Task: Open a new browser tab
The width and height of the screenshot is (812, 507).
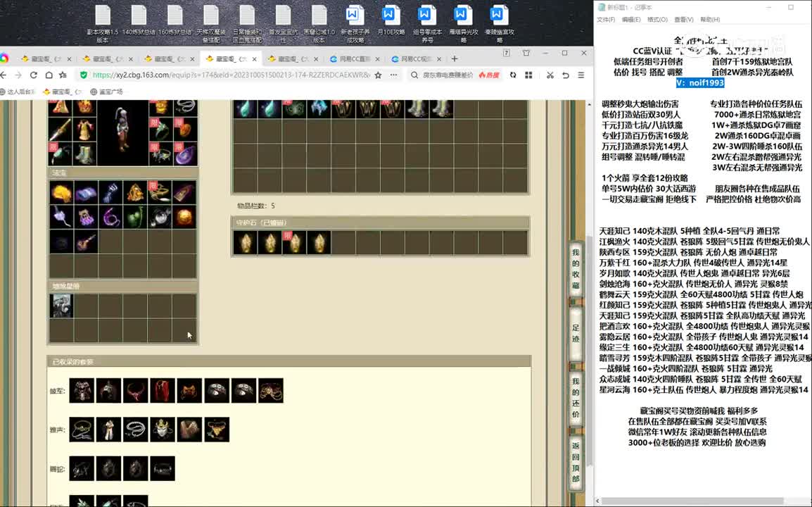Action: tap(455, 59)
